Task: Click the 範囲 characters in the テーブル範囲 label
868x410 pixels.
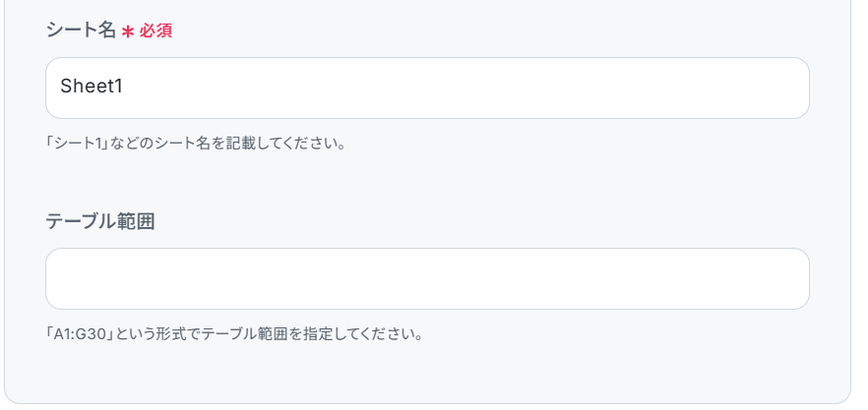Action: point(137,221)
